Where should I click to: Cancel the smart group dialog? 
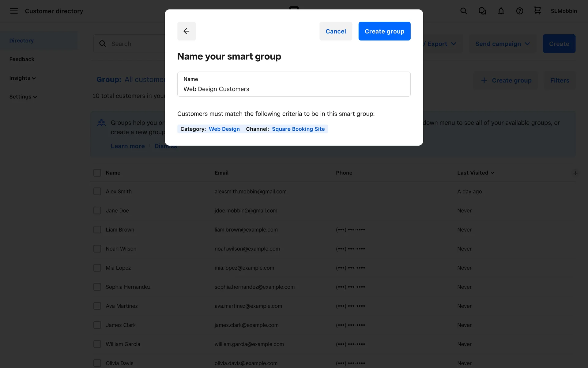coord(336,31)
